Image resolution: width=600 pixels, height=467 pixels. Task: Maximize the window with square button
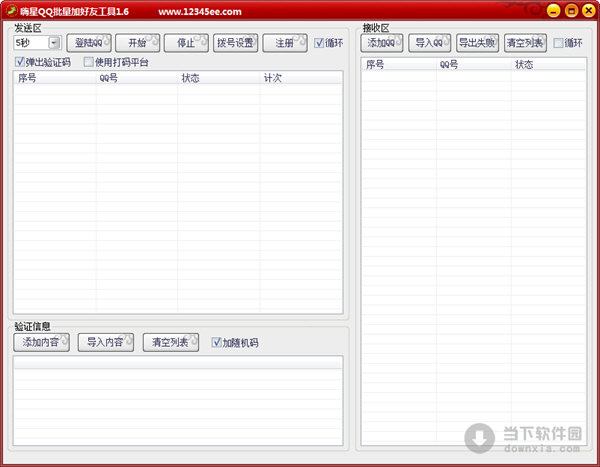click(571, 11)
